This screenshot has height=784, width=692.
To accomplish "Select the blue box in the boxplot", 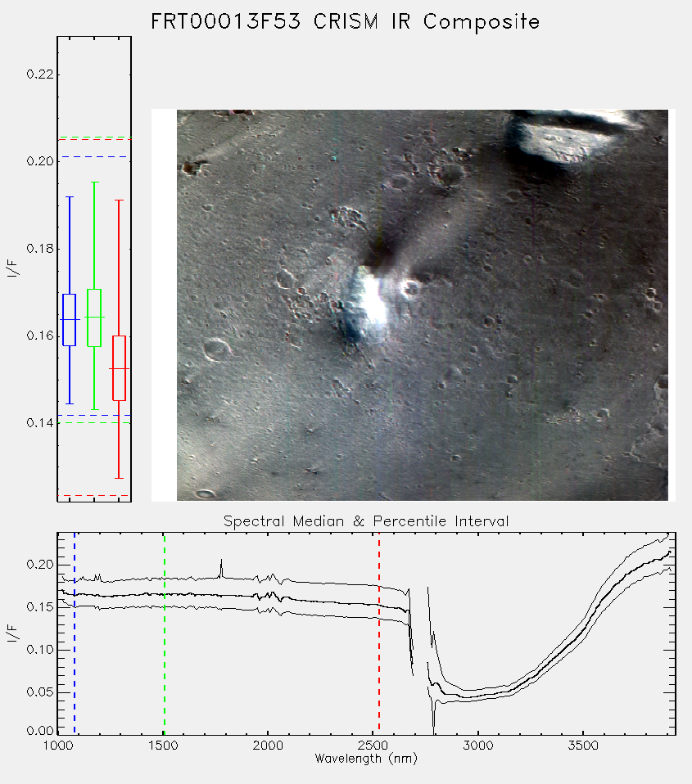I will (x=69, y=320).
